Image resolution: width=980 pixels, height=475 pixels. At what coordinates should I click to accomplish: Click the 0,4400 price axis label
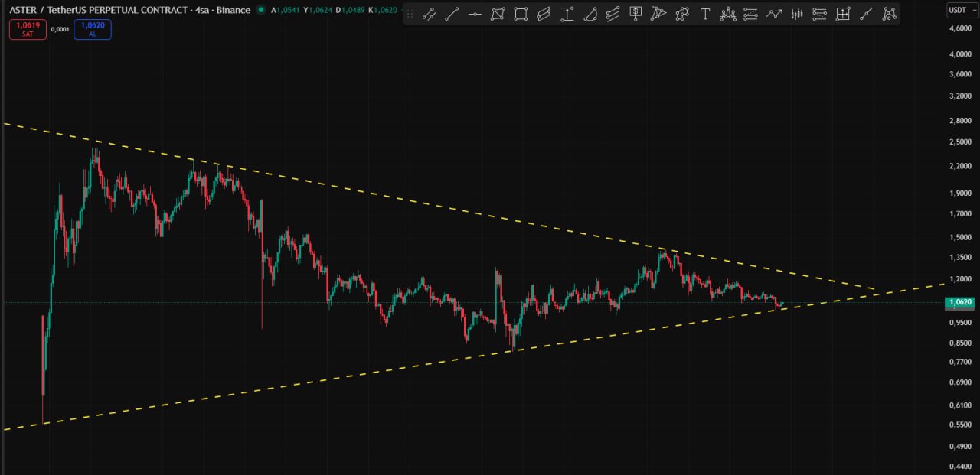point(961,466)
